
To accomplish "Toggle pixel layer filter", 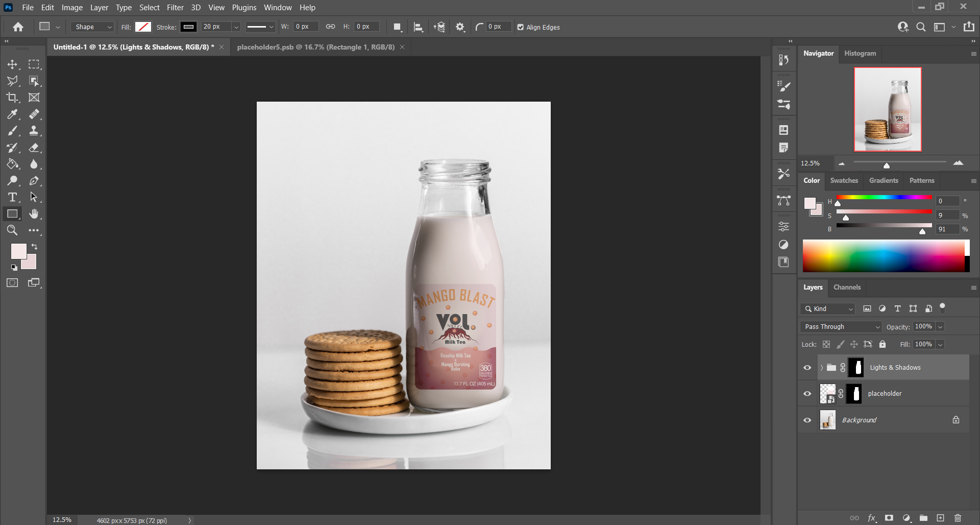I will pyautogui.click(x=867, y=308).
